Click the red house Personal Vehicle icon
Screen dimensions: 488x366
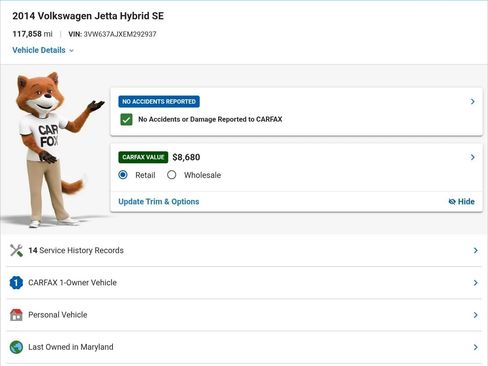[16, 315]
